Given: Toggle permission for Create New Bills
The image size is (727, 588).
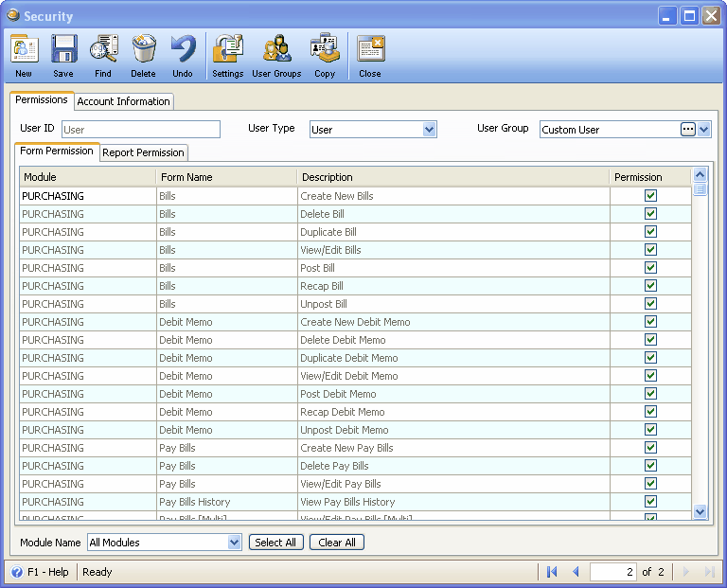Looking at the screenshot, I should [650, 196].
